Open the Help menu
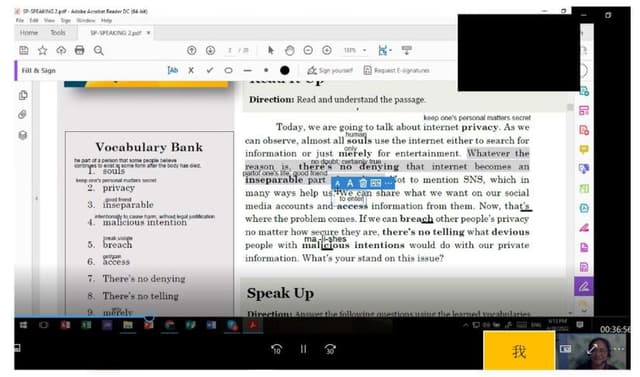Viewport: 640px width, 377px height. (x=106, y=20)
